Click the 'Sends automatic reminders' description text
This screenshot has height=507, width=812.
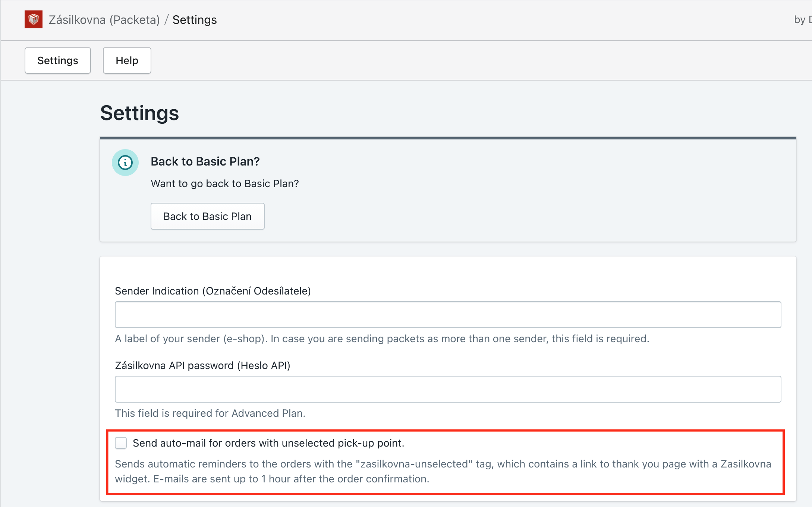click(443, 471)
